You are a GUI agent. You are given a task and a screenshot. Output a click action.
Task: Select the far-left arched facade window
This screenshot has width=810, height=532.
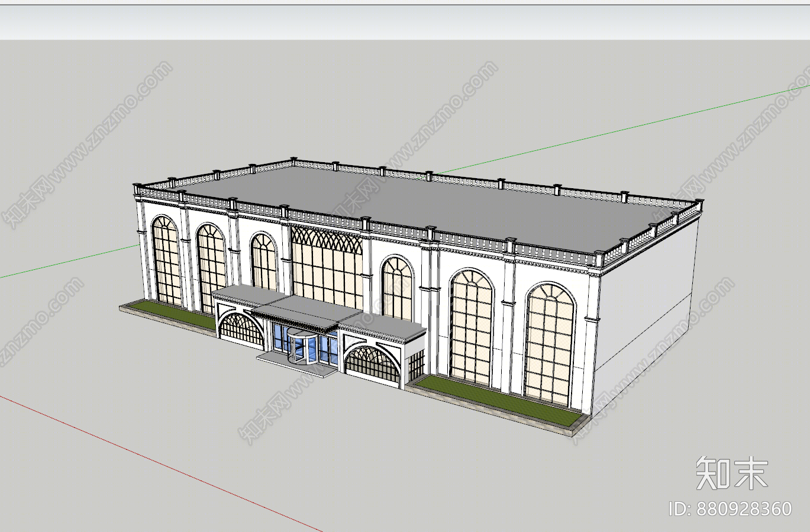click(166, 260)
